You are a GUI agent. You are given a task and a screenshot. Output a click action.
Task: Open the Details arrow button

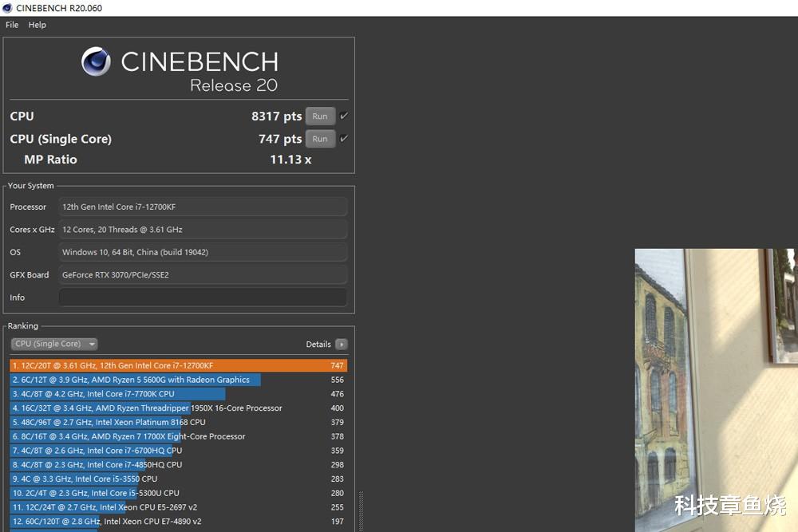coord(342,345)
